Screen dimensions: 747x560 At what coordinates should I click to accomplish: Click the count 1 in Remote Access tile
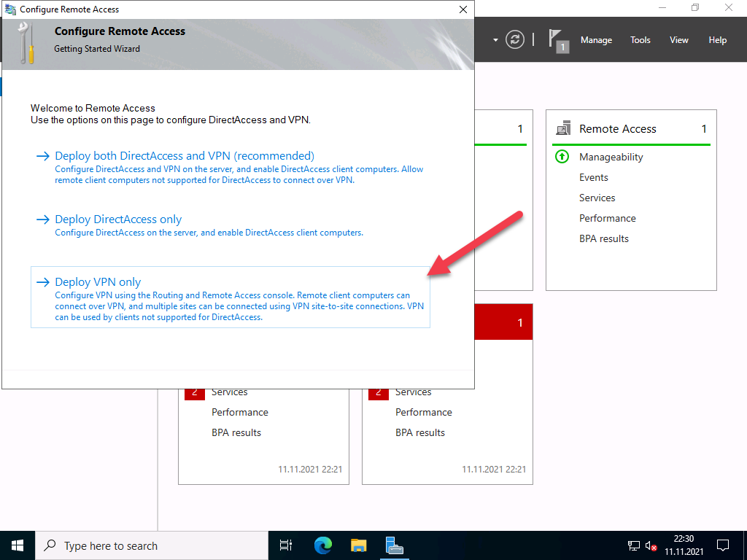tap(704, 129)
